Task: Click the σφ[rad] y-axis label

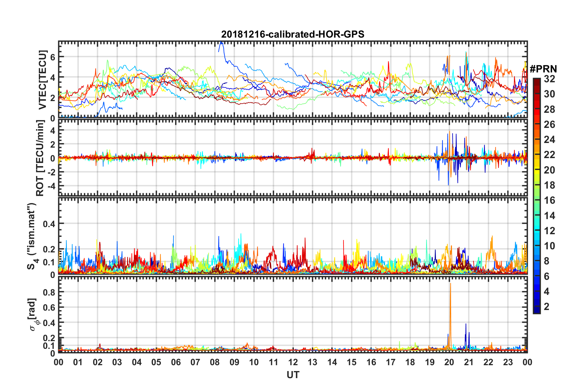Action: pyautogui.click(x=33, y=315)
